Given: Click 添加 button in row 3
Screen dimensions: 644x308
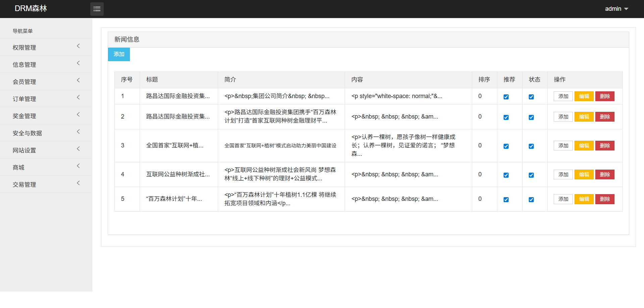Looking at the screenshot, I should [563, 146].
